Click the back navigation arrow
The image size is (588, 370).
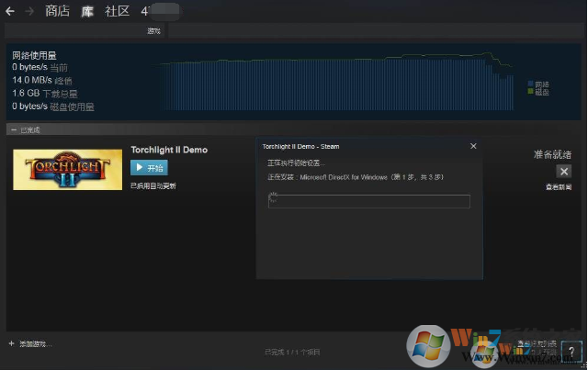9,11
